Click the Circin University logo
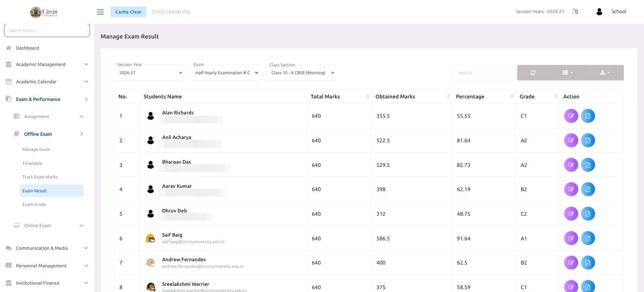The width and height of the screenshot is (644, 292). 44,12
